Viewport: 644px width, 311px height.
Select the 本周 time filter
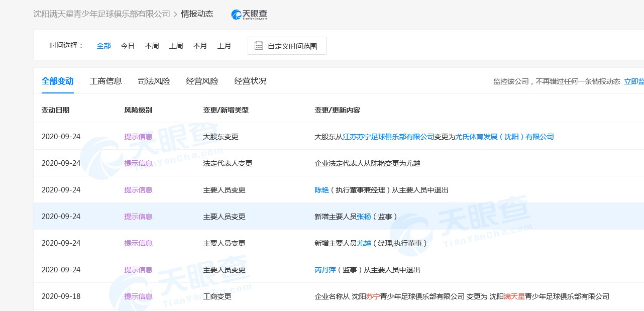point(152,46)
